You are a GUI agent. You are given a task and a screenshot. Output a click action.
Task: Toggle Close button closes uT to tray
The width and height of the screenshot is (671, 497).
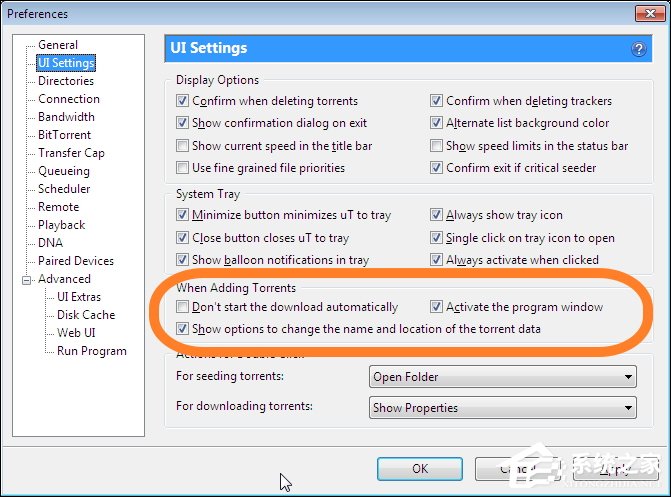(x=182, y=237)
